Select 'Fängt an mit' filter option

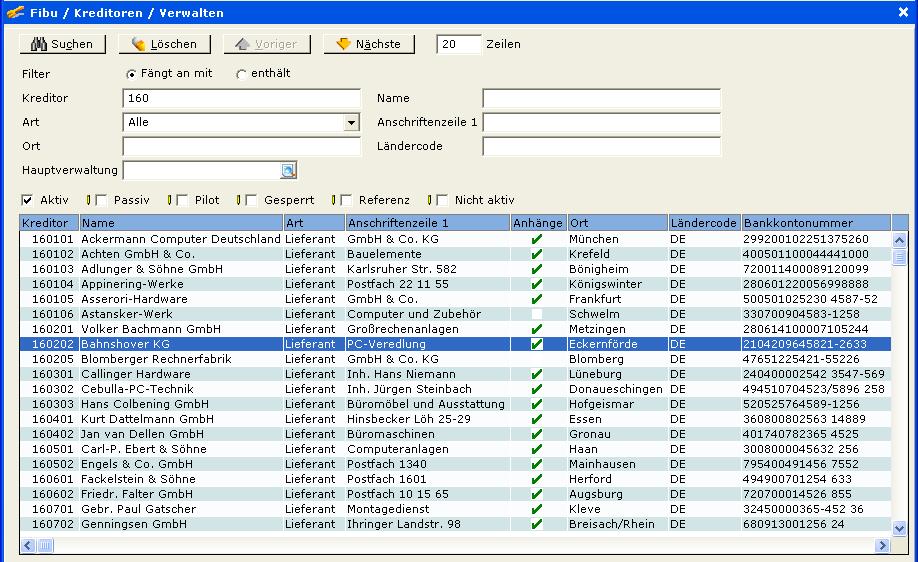coord(131,74)
